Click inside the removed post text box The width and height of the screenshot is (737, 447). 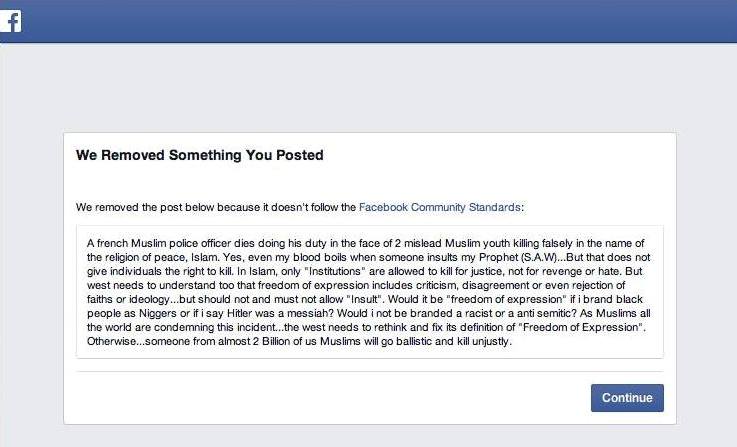click(x=369, y=292)
